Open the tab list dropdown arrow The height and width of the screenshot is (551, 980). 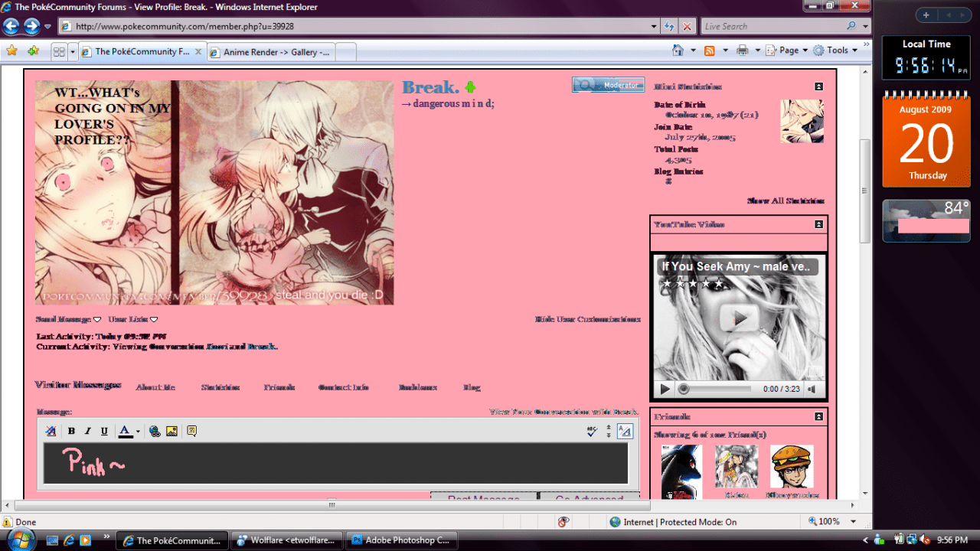(73, 52)
